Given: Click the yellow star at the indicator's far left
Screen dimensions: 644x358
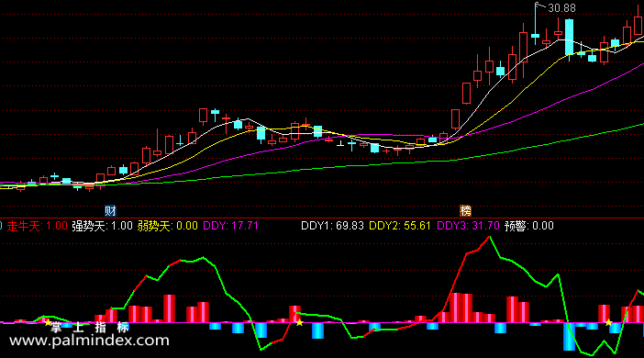Looking at the screenshot, I should click(48, 322).
